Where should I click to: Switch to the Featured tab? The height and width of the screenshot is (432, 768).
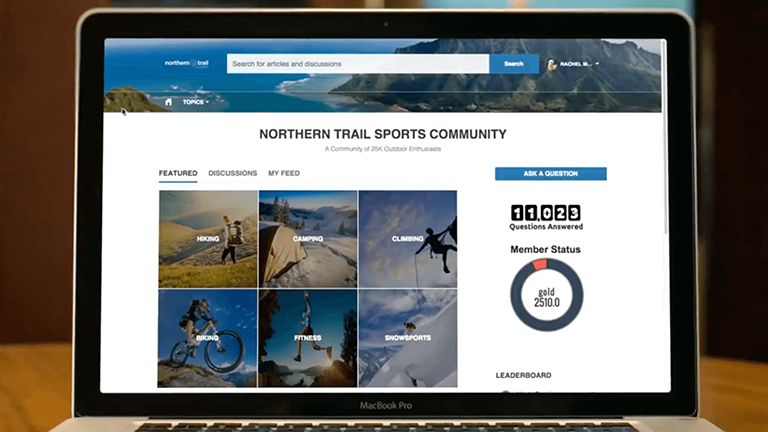click(178, 173)
